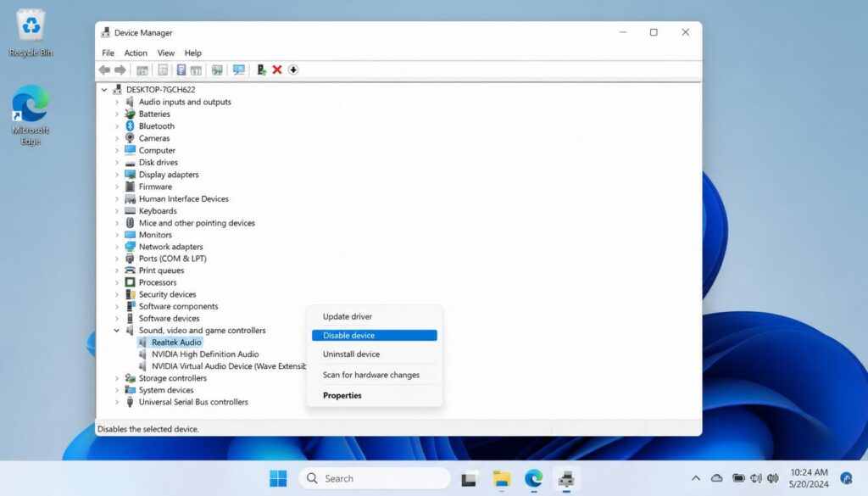Select the Firmware category icon
The height and width of the screenshot is (496, 868).
point(130,187)
